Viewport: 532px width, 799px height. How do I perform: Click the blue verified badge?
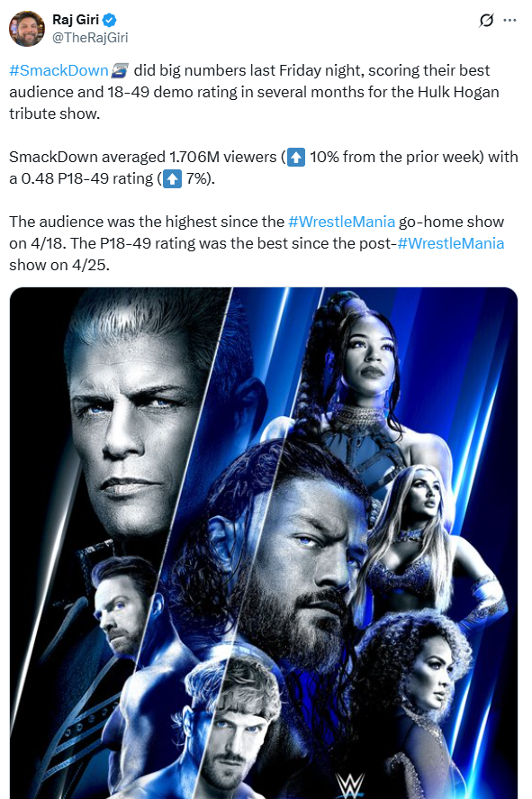[110, 21]
